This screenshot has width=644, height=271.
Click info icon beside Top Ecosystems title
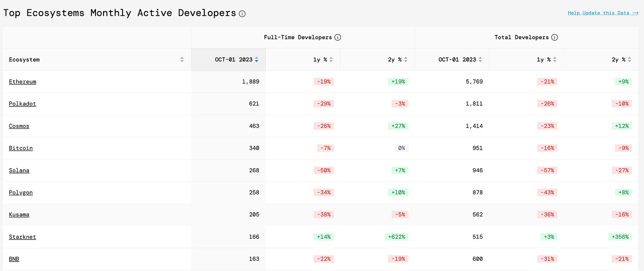(242, 14)
